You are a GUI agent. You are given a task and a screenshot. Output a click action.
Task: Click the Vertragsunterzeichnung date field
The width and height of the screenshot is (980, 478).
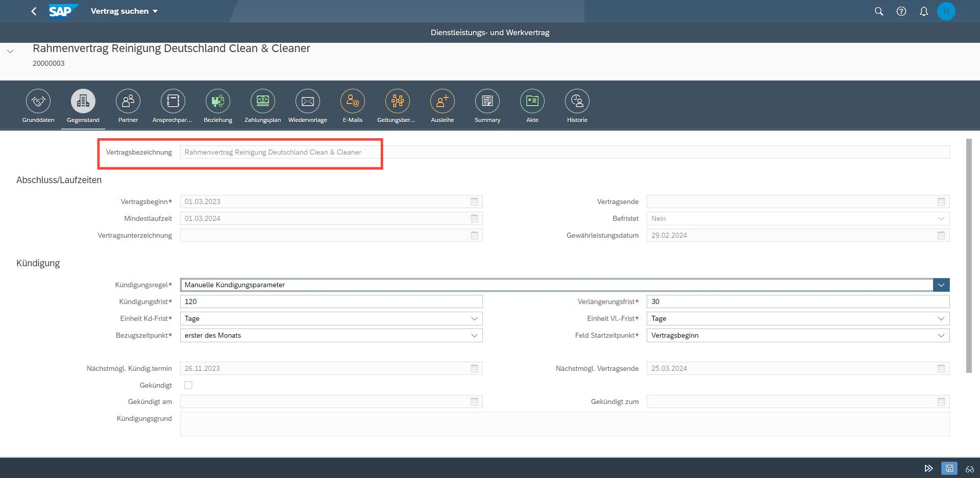tap(331, 235)
